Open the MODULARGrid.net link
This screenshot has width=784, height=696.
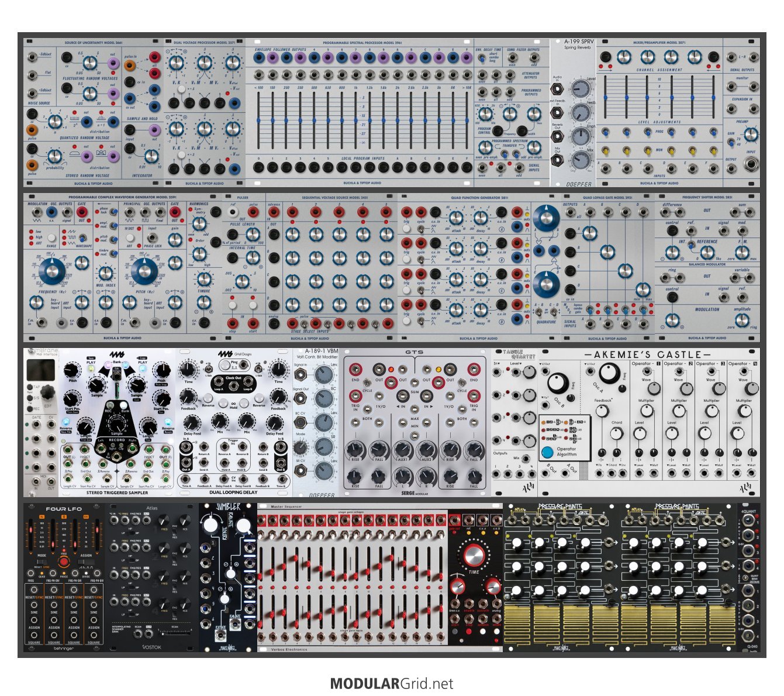[x=392, y=683]
